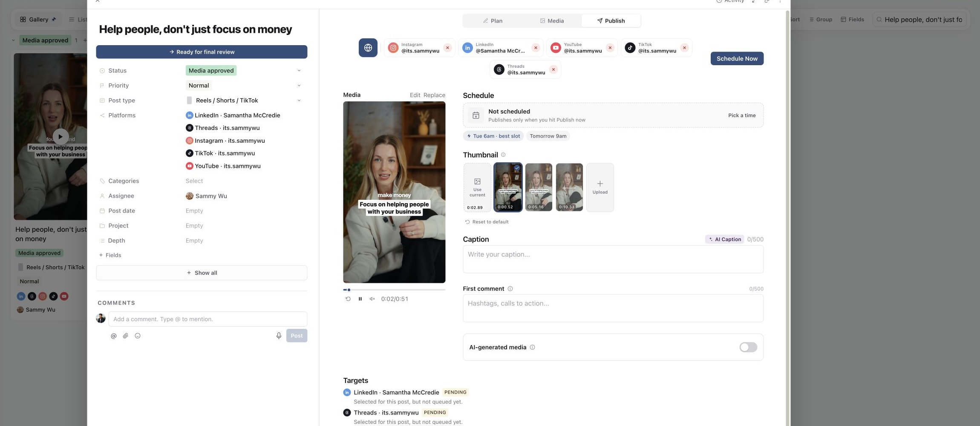
Task: Open the Group option in background toolbar
Action: point(821,20)
